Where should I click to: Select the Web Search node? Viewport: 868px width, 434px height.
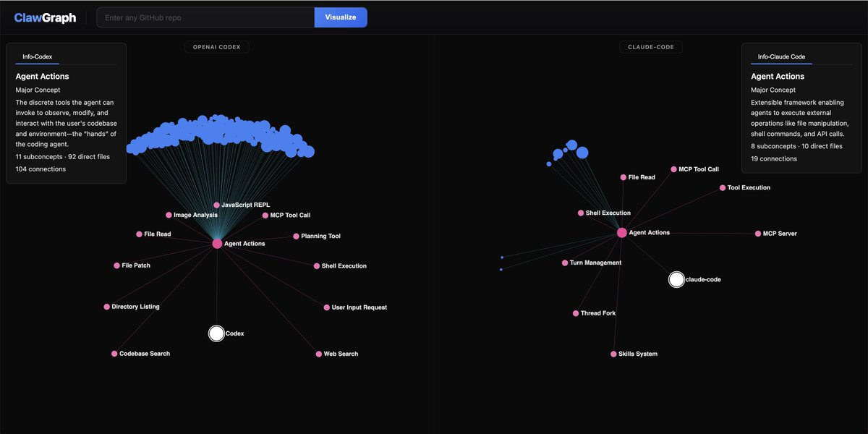pos(318,354)
